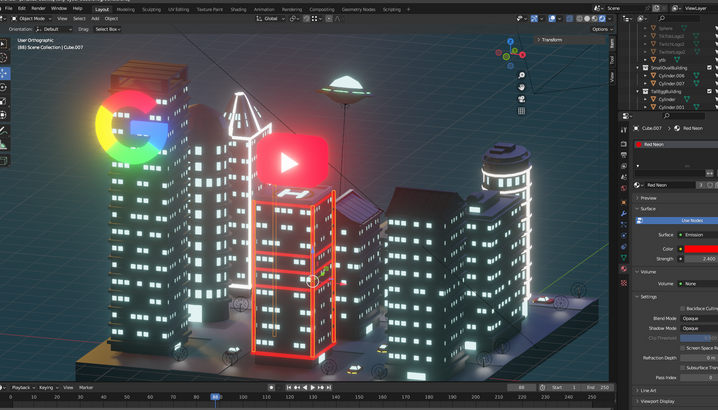718x410 pixels.
Task: Open the viewport Add menu
Action: coord(95,19)
